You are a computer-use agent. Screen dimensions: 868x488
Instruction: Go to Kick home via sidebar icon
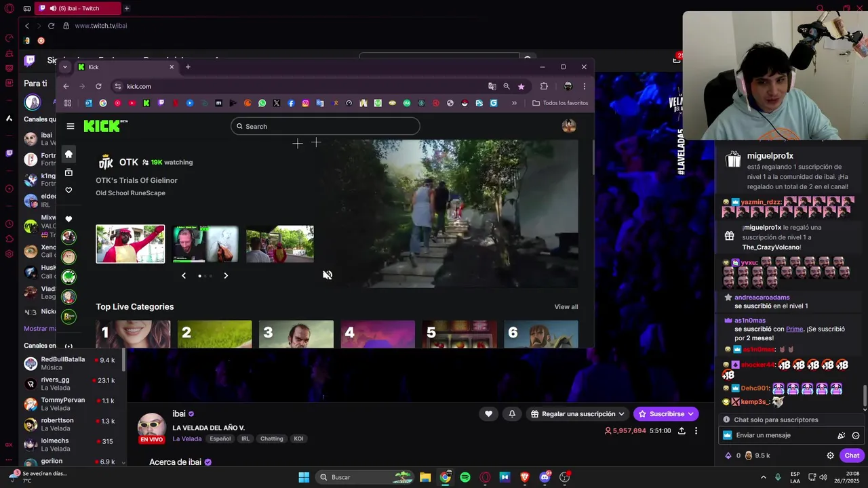point(68,154)
